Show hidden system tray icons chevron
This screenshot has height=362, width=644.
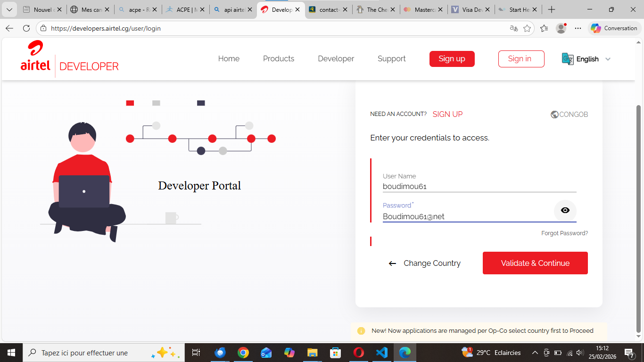click(535, 353)
